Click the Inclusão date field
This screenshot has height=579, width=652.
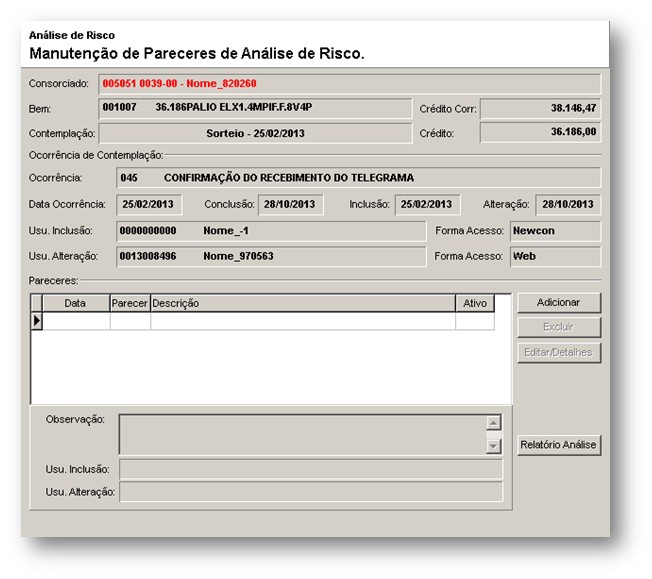click(427, 205)
